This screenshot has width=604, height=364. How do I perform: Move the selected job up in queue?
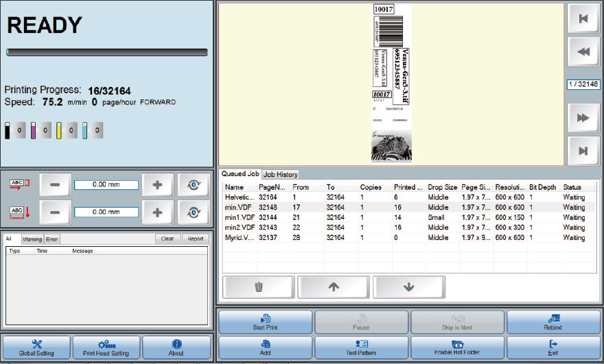[x=334, y=287]
